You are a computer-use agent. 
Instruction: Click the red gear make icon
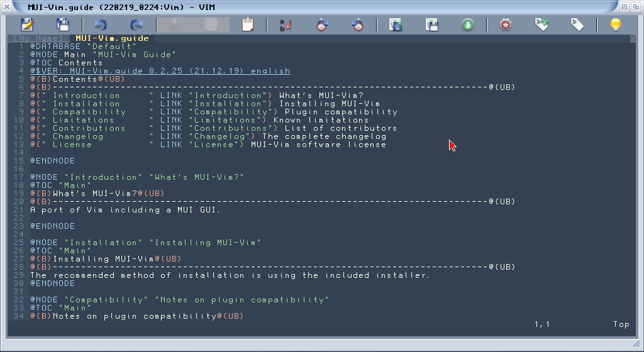pos(505,25)
